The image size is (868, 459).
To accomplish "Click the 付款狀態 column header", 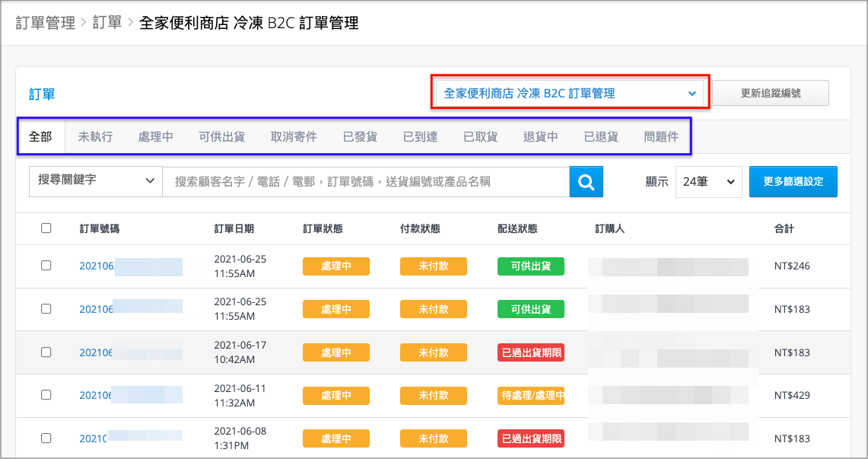I will pyautogui.click(x=420, y=228).
